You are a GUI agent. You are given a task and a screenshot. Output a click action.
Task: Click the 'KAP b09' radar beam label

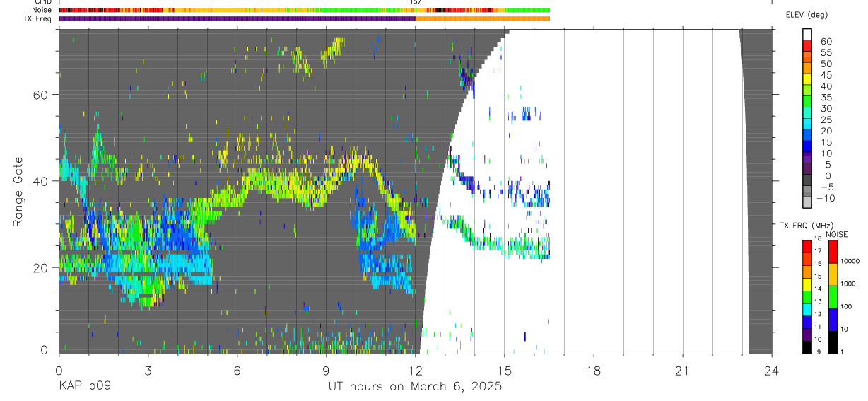click(x=84, y=386)
